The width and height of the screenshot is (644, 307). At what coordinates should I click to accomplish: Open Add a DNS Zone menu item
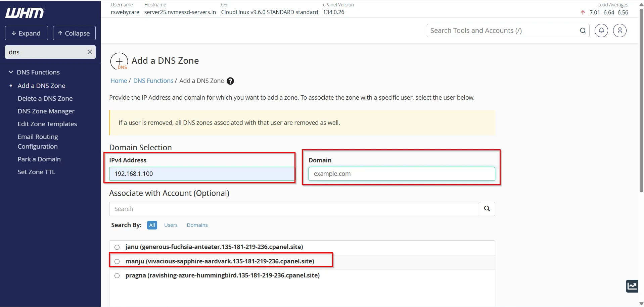(x=41, y=86)
